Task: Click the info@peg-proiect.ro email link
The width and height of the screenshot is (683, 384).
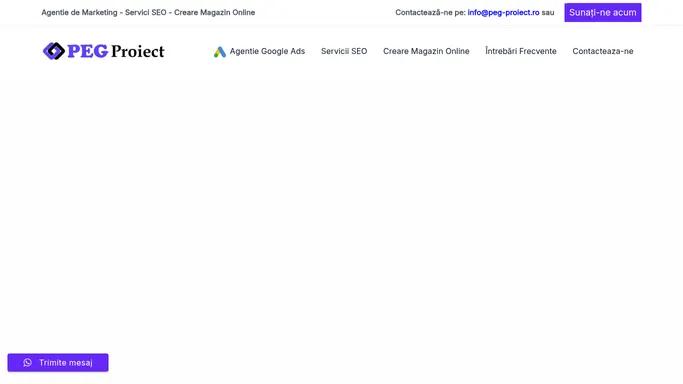Action: 503,13
